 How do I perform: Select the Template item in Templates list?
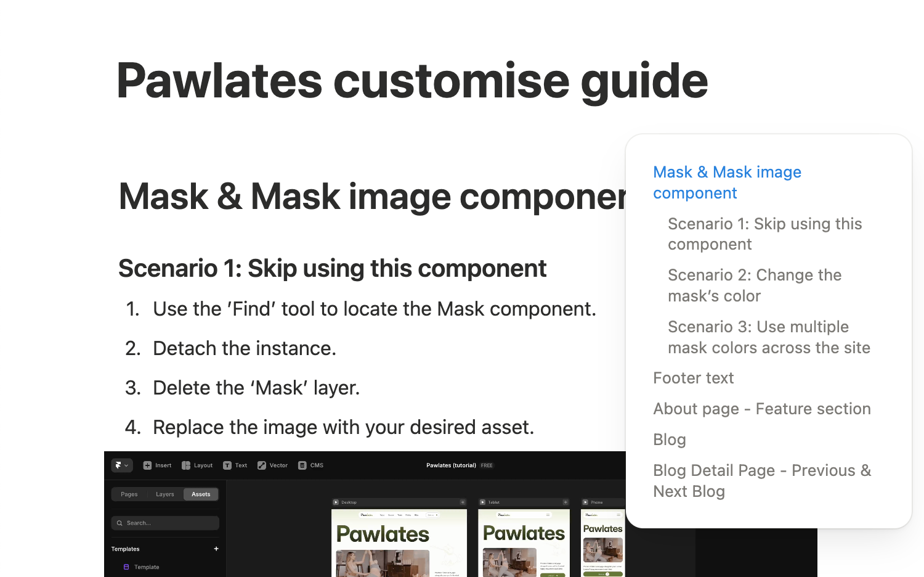click(147, 567)
